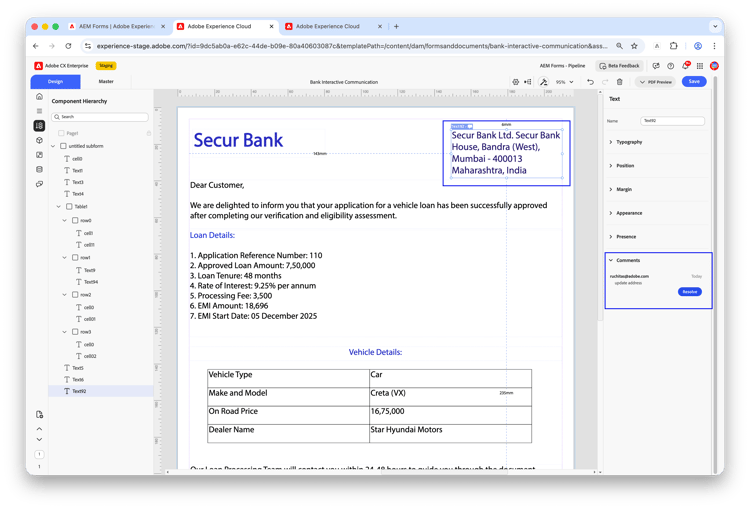
Task: Reload the browser page
Action: [x=68, y=46]
